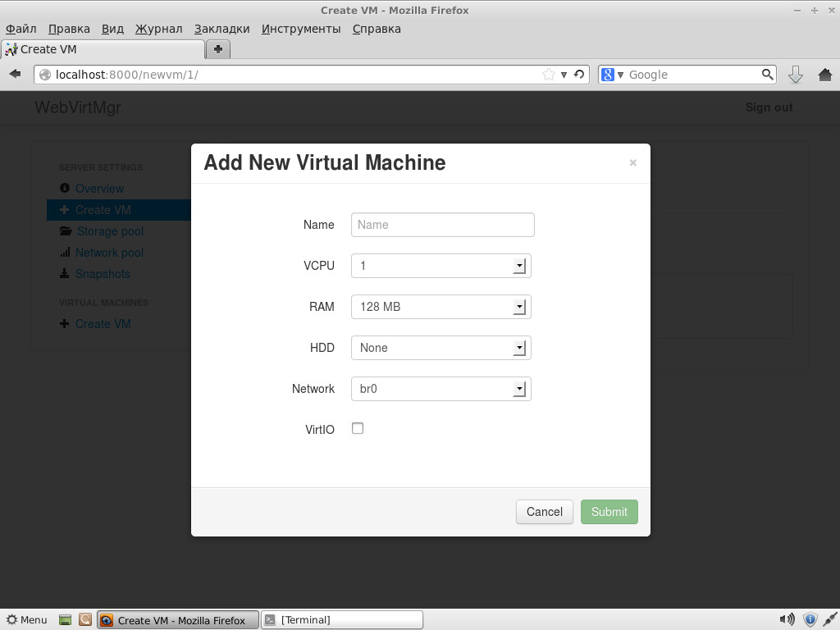Click Create VM under Virtual Machines
This screenshot has width=840, height=630.
point(103,324)
